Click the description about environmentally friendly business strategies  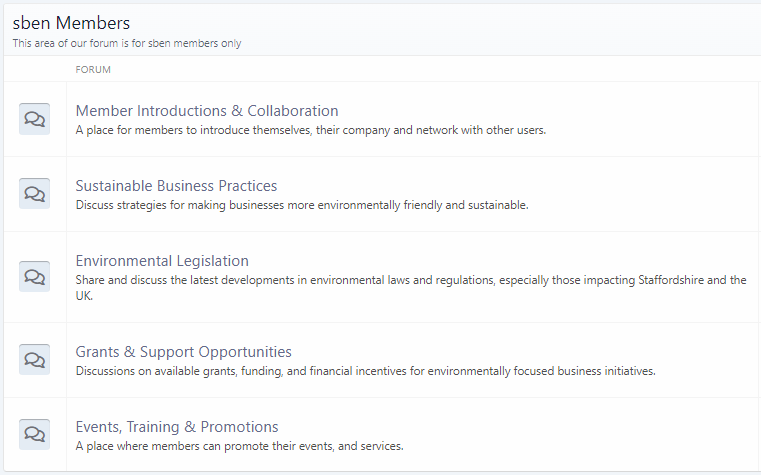302,205
